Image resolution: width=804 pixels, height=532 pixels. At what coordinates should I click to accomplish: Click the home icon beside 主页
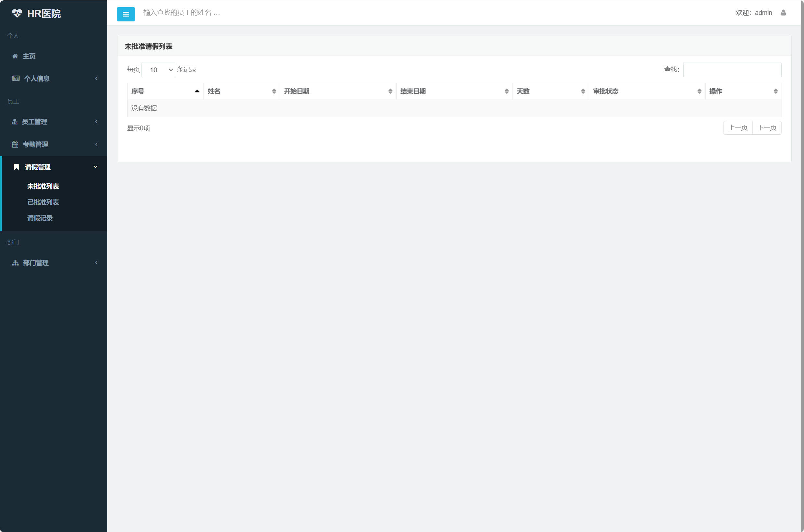point(15,56)
